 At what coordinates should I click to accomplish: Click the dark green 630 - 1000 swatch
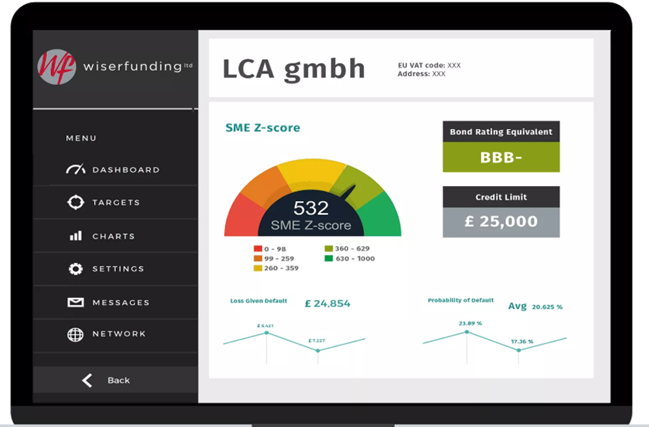point(329,258)
